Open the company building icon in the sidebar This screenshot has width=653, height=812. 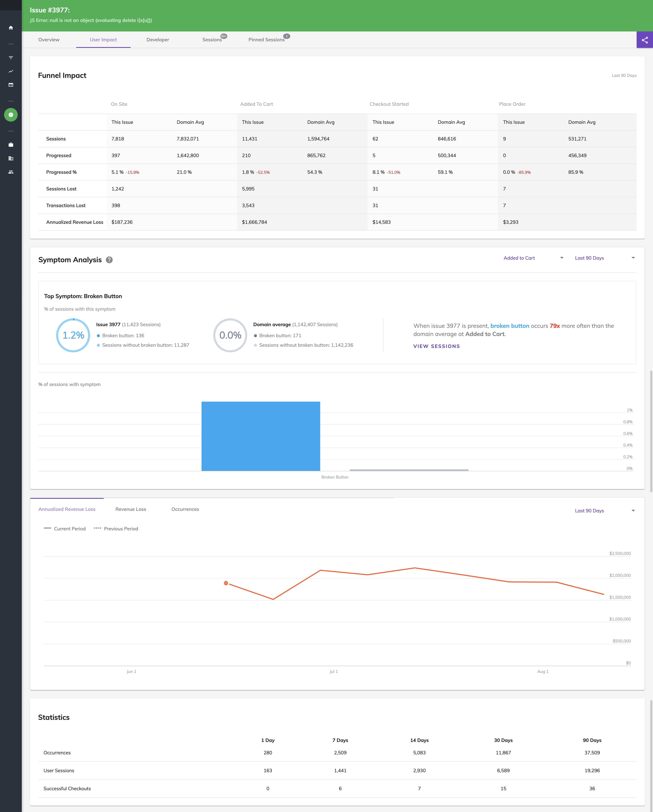pos(11,158)
